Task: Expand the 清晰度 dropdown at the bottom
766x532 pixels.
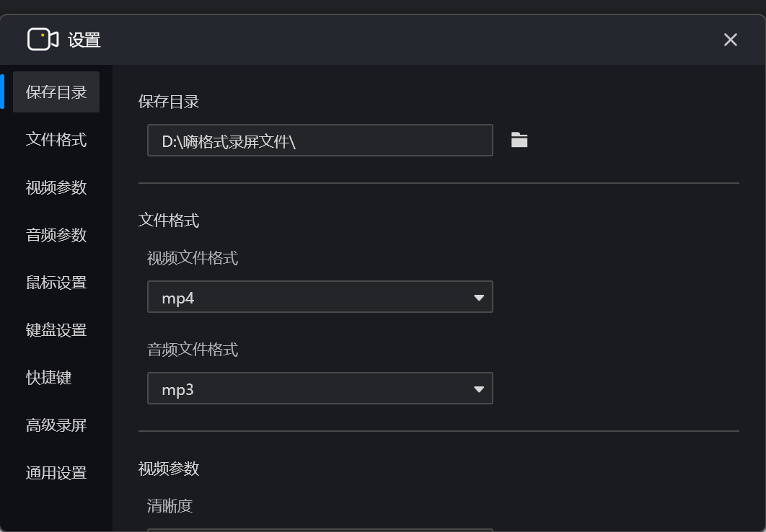Action: [320, 530]
